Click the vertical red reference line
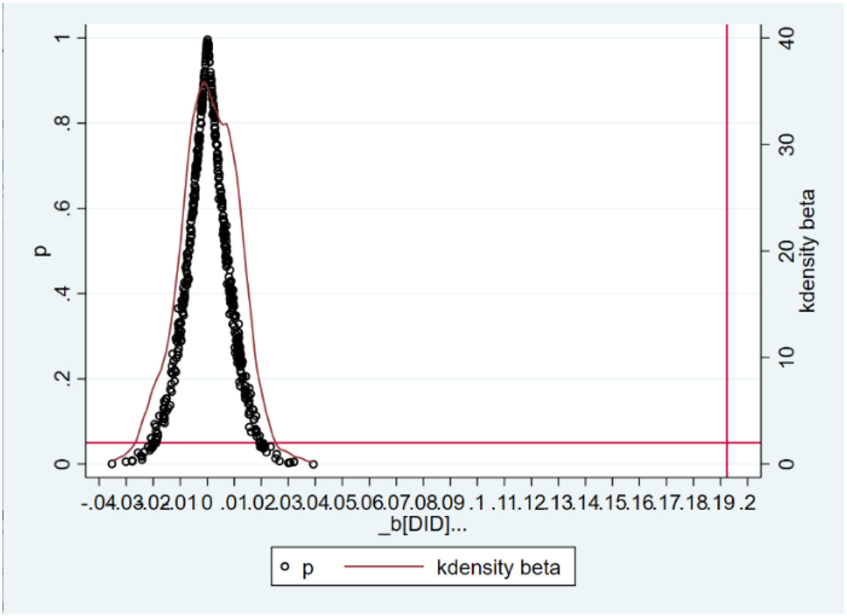 (727, 254)
